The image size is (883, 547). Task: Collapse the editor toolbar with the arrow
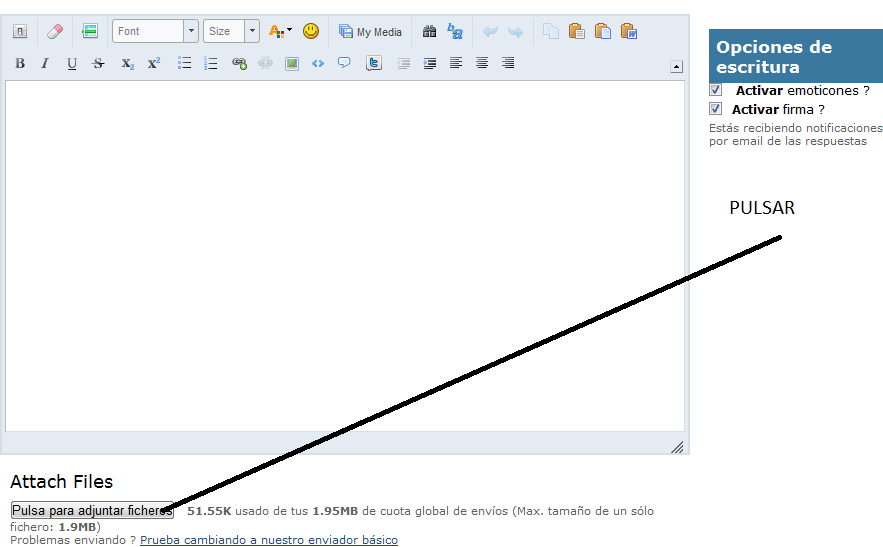(676, 67)
